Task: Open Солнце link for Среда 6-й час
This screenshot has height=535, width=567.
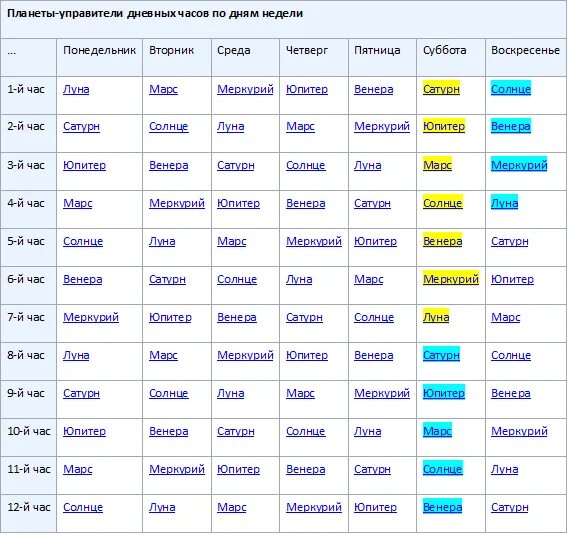Action: coord(237,279)
